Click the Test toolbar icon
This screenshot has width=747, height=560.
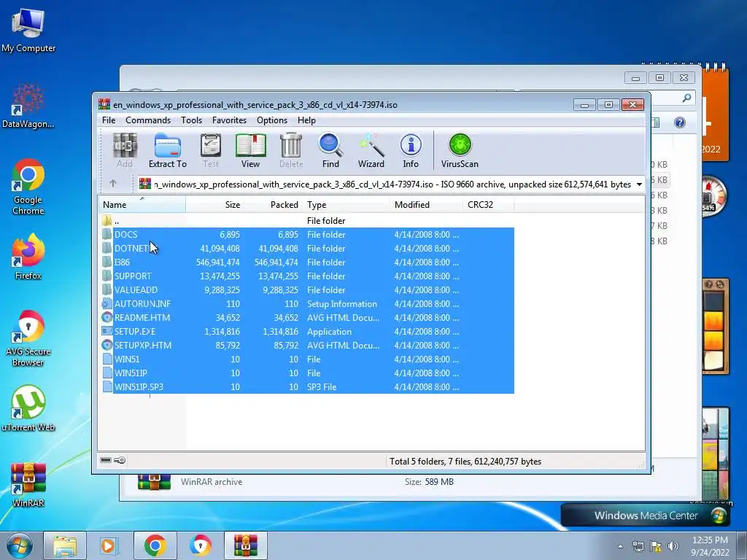pos(211,150)
